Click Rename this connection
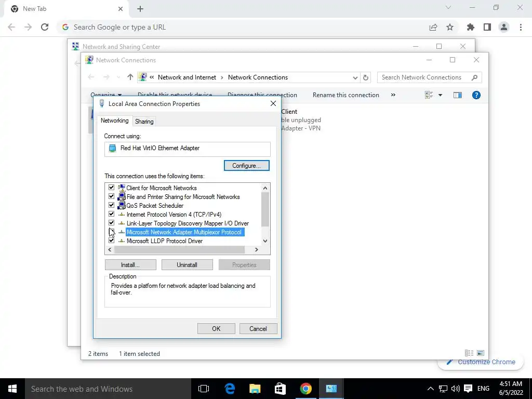This screenshot has height=399, width=532. point(345,95)
